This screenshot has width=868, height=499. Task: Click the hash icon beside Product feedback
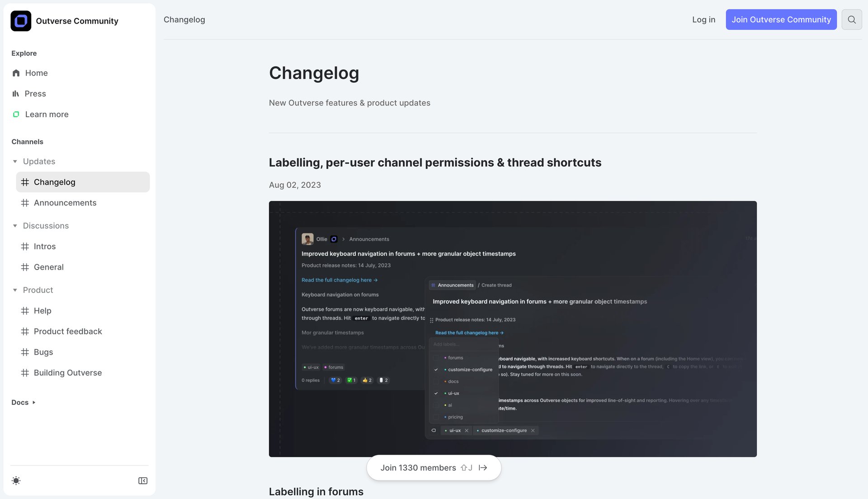[25, 331]
